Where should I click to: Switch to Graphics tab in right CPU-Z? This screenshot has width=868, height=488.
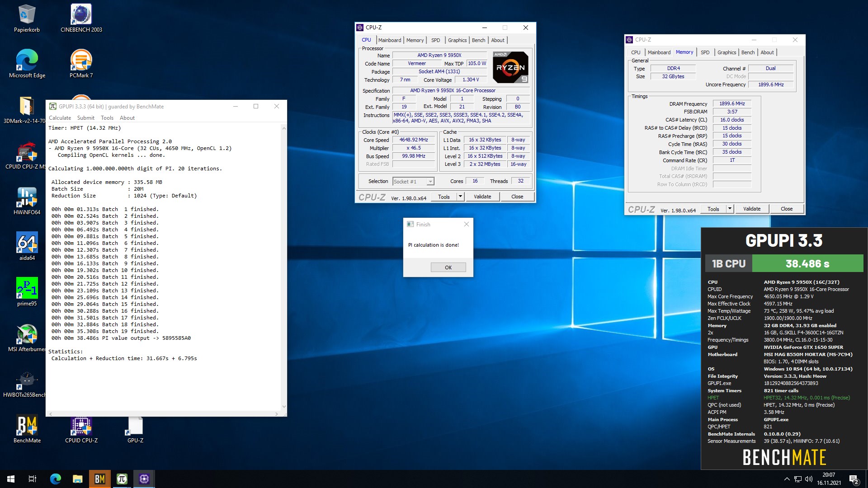click(726, 52)
